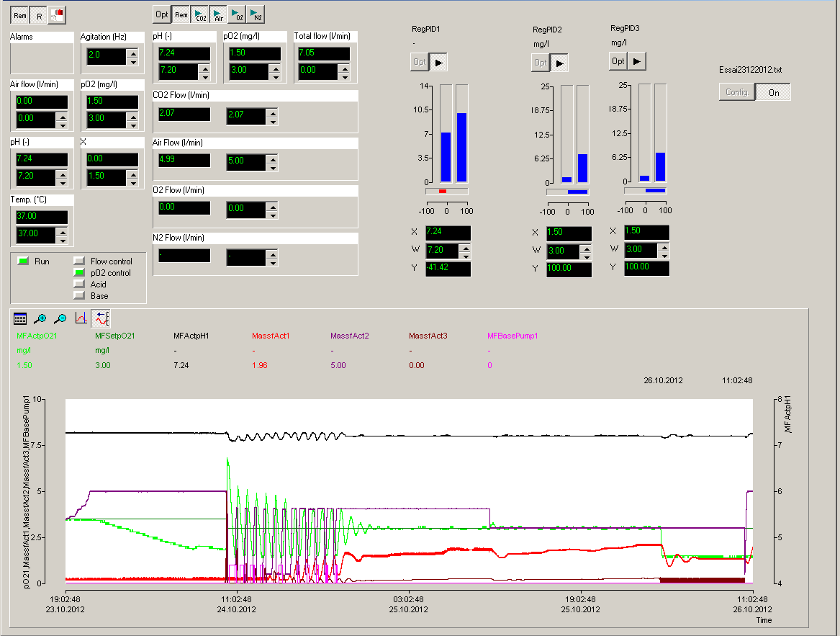Start the RegPID3 controller play button

click(x=637, y=62)
